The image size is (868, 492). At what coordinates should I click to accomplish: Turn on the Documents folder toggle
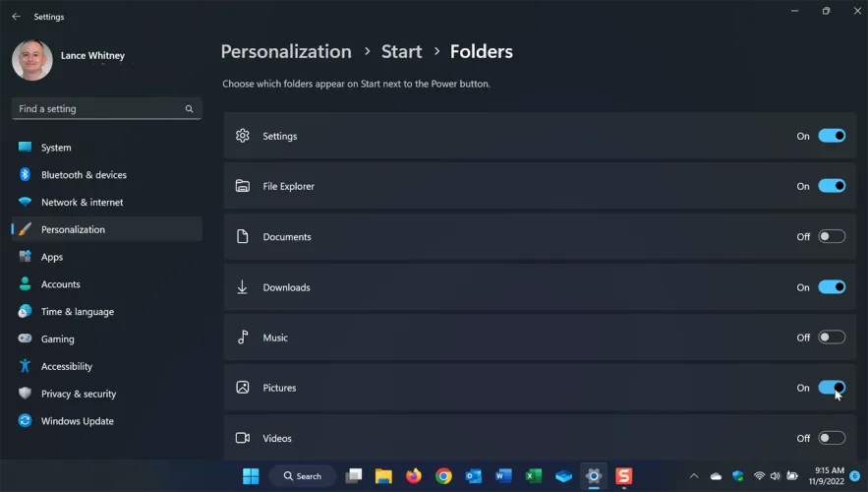pos(831,237)
